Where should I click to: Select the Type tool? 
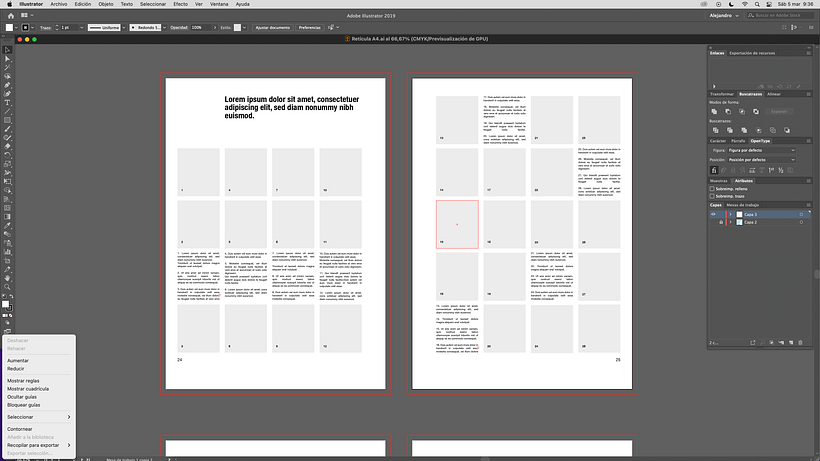tap(7, 103)
